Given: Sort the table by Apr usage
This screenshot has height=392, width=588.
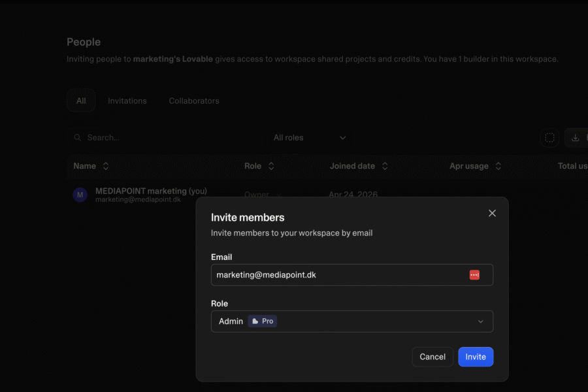Looking at the screenshot, I should pyautogui.click(x=475, y=166).
